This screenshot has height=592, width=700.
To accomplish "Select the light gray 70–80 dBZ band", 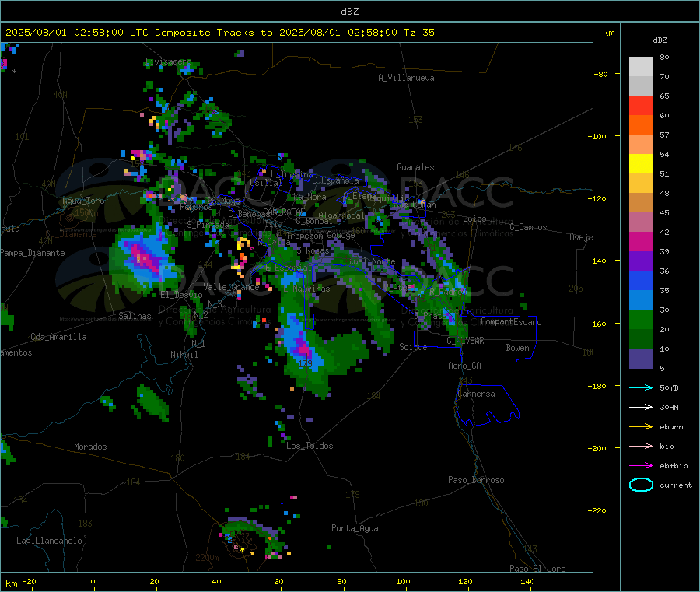I will point(641,67).
